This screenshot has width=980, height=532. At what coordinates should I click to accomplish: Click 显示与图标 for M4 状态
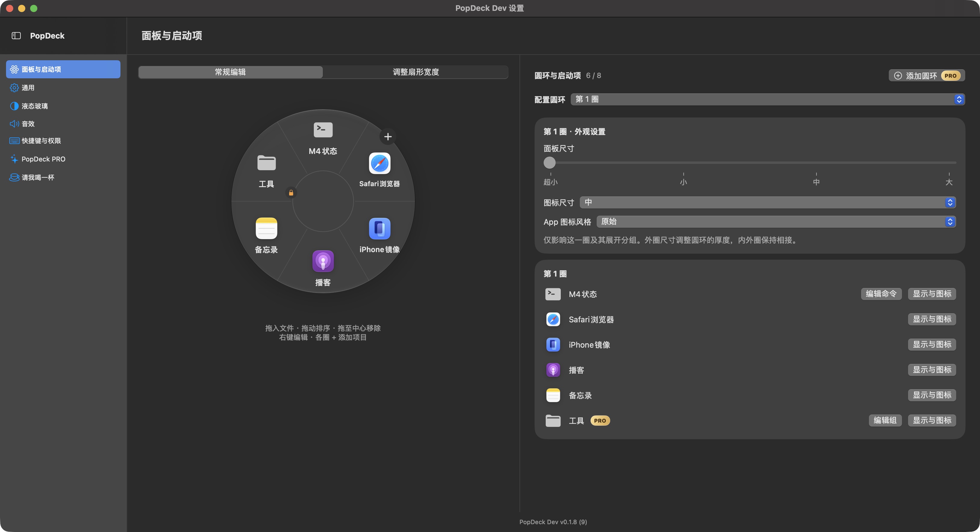pyautogui.click(x=932, y=294)
